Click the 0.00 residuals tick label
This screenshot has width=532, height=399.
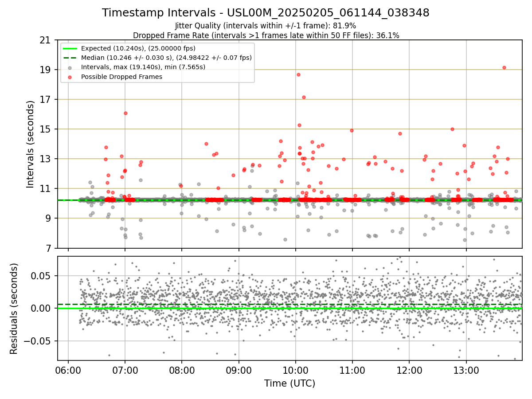(40, 309)
